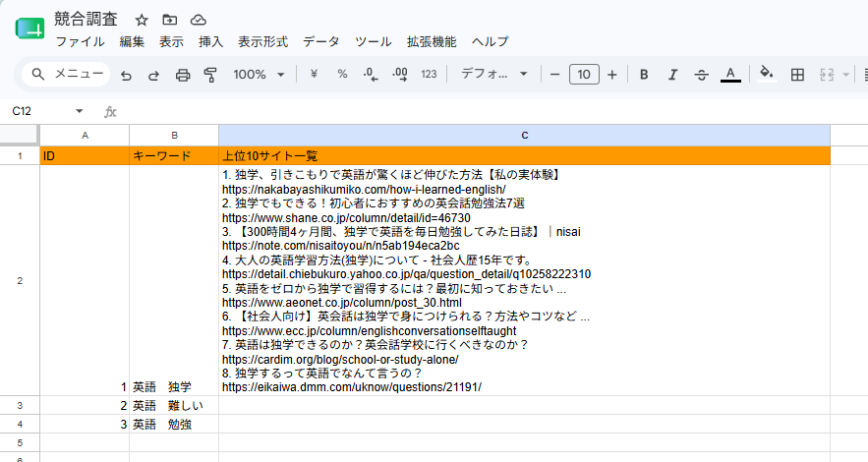This screenshot has width=868, height=462.
Task: Open the 表示 menu
Action: coord(172,41)
